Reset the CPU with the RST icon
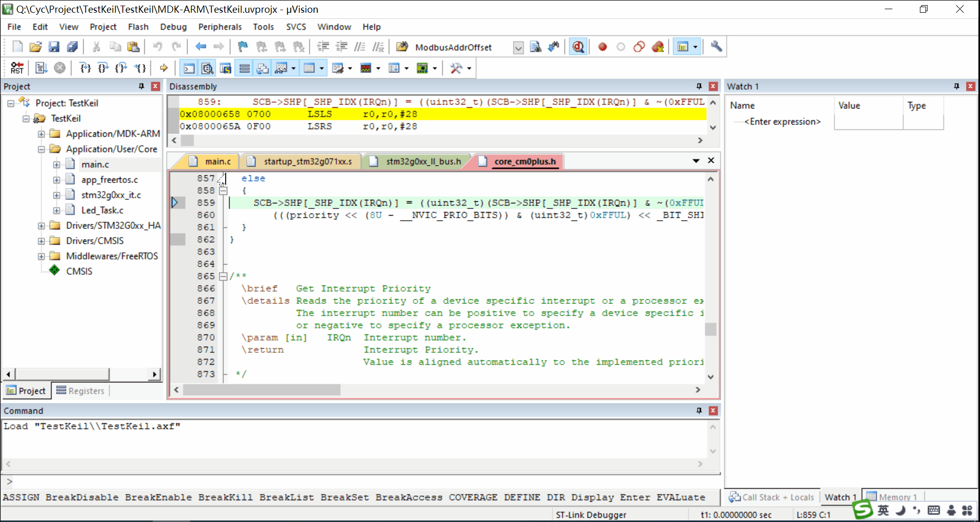Screen dimensions: 980x522 tap(17, 68)
